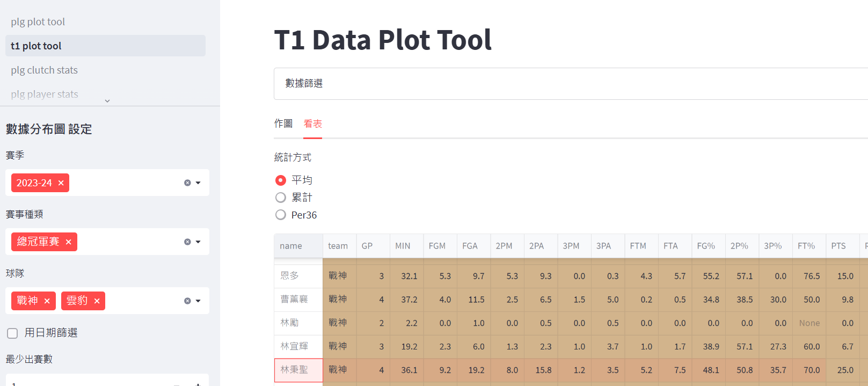Enable the 用日期篩選 checkbox

click(x=12, y=333)
